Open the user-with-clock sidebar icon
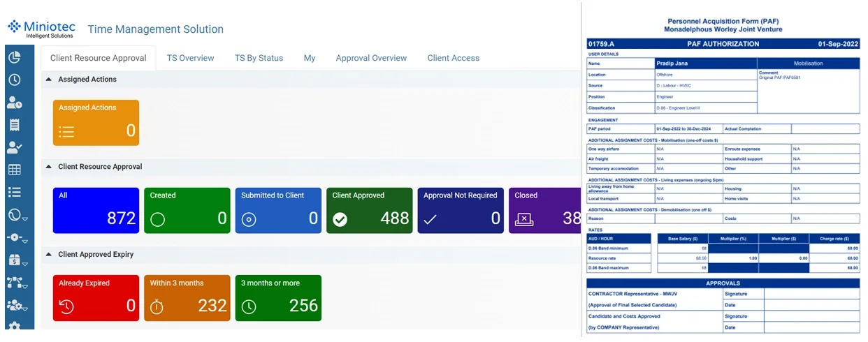The image size is (868, 342). (14, 103)
